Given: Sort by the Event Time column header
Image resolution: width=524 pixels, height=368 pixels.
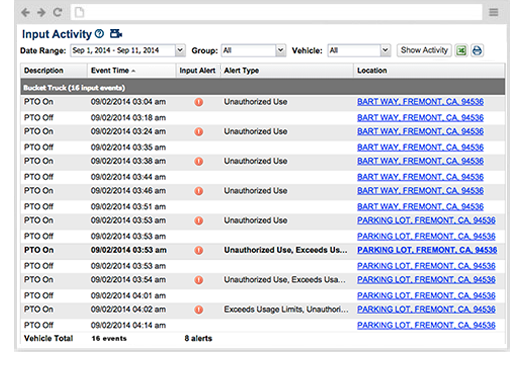Looking at the screenshot, I should (132, 71).
